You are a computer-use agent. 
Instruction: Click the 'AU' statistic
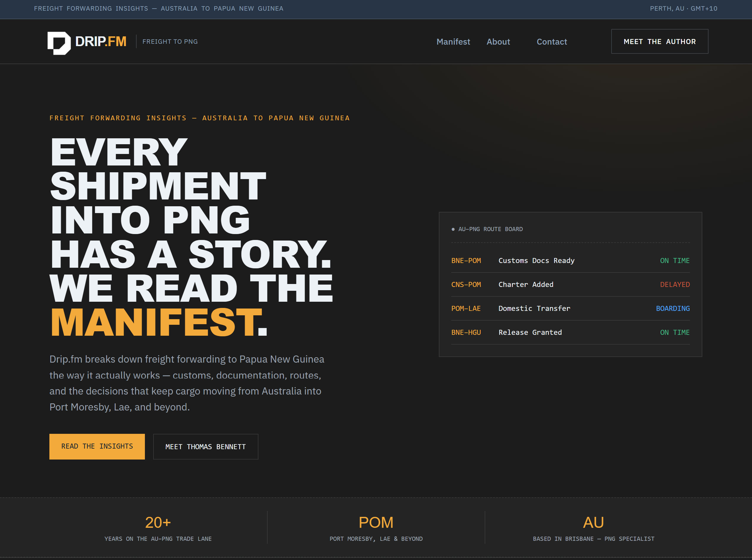coord(593,522)
